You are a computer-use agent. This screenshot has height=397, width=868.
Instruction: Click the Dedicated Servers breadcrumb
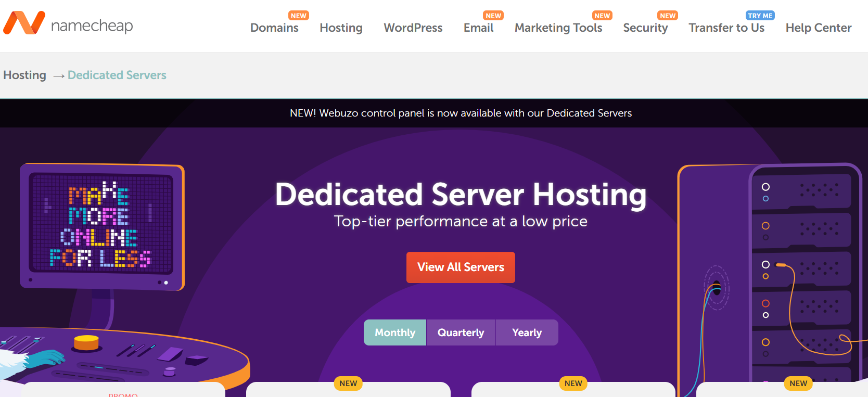117,75
